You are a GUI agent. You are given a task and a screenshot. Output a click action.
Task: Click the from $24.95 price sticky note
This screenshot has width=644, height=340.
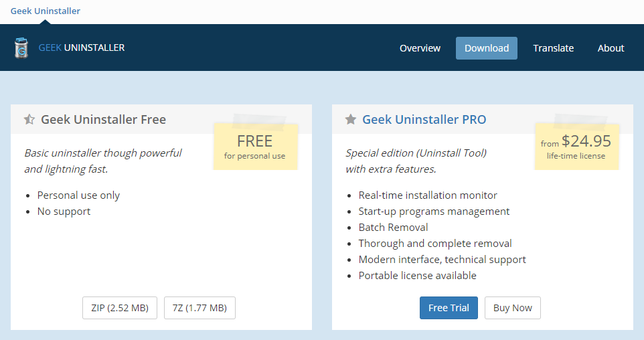pyautogui.click(x=576, y=146)
